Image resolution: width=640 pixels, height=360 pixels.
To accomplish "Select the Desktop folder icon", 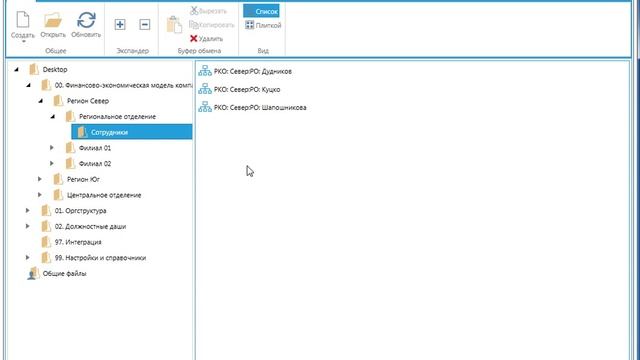I will coord(34,69).
